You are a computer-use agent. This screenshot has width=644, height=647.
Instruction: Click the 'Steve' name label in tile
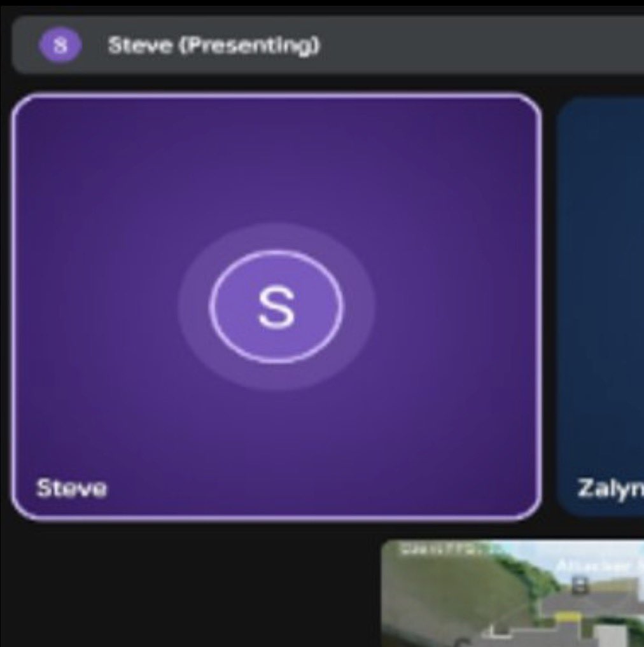click(x=71, y=488)
